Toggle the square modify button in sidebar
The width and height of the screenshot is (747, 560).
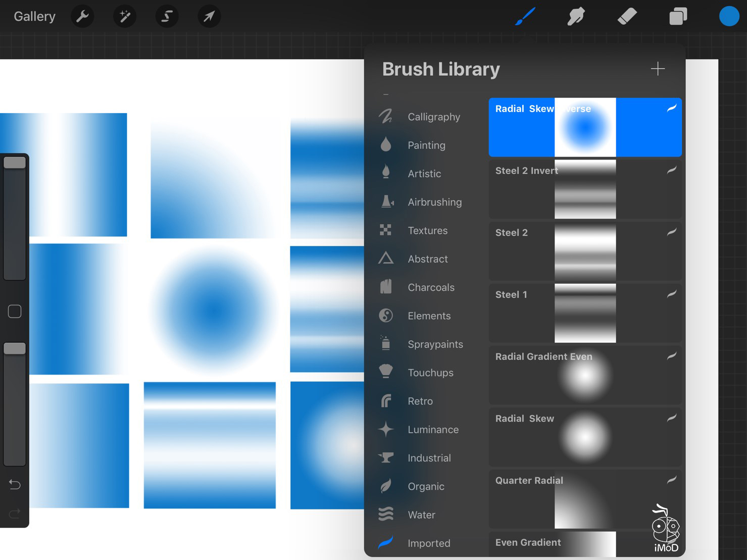(x=15, y=312)
